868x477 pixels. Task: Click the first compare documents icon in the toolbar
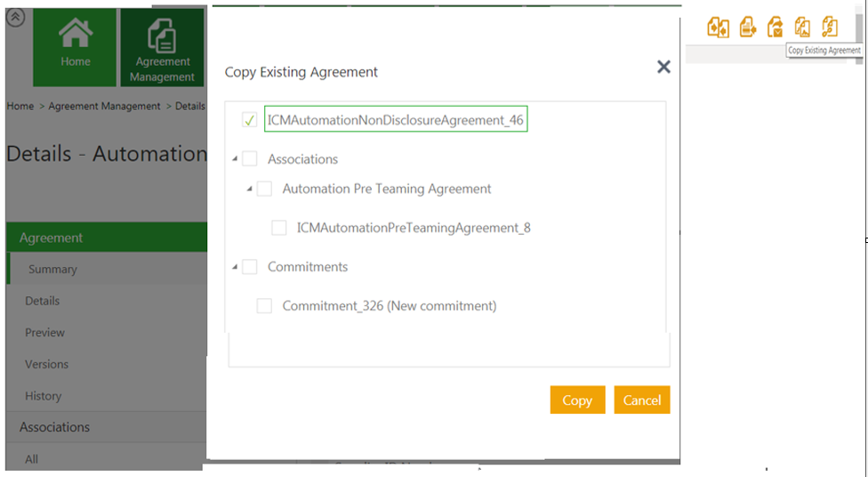pos(719,27)
